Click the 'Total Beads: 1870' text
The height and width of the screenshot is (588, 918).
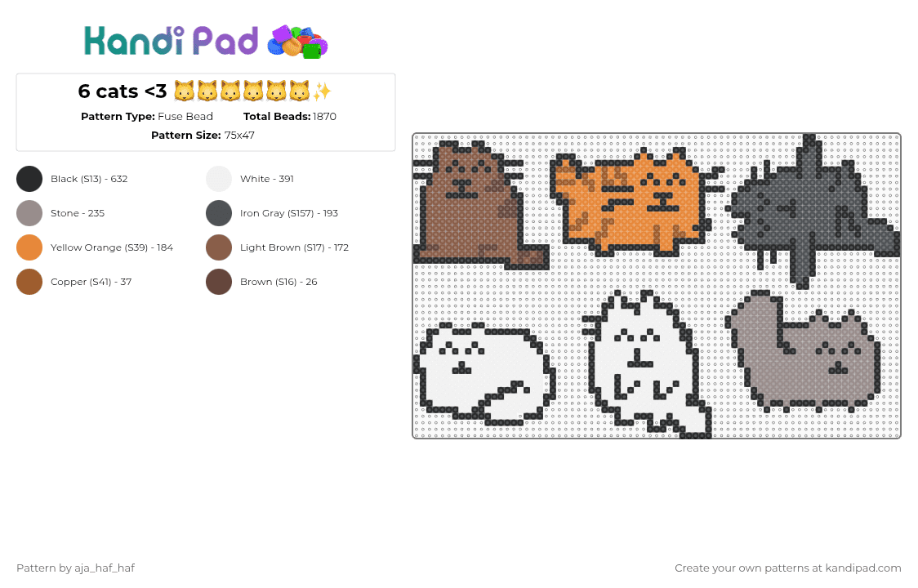pyautogui.click(x=290, y=117)
